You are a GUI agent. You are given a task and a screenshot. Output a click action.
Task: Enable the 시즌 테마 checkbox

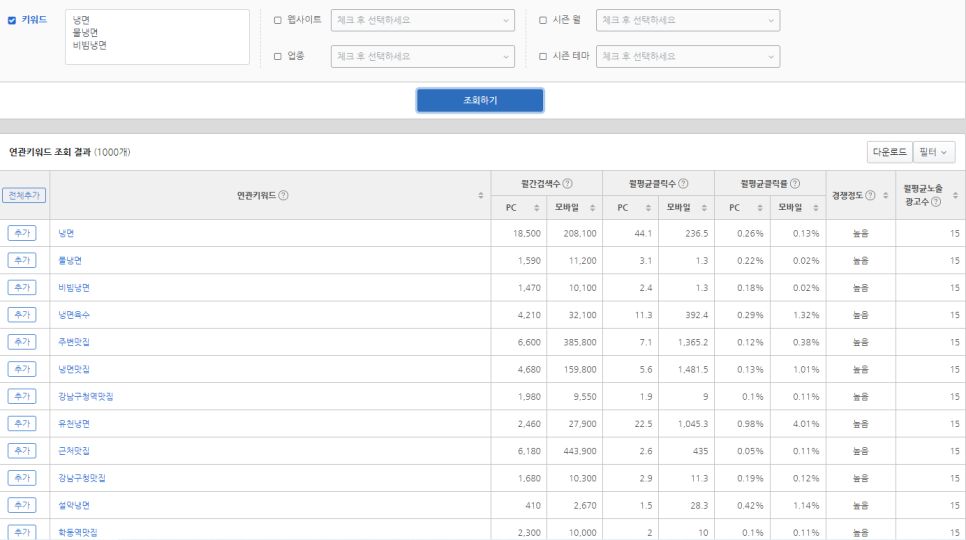[543, 57]
